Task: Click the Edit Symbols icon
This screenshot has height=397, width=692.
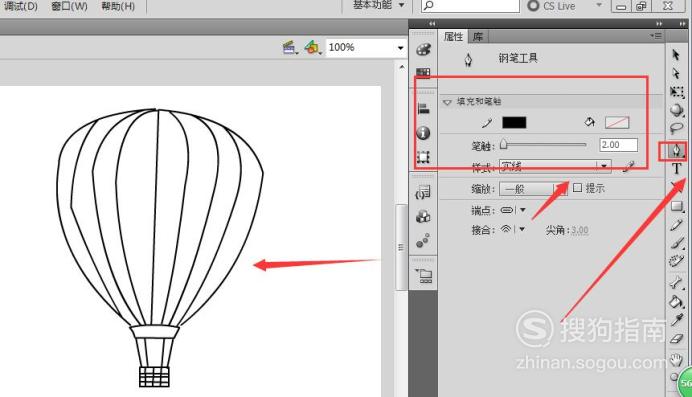Action: [312, 47]
